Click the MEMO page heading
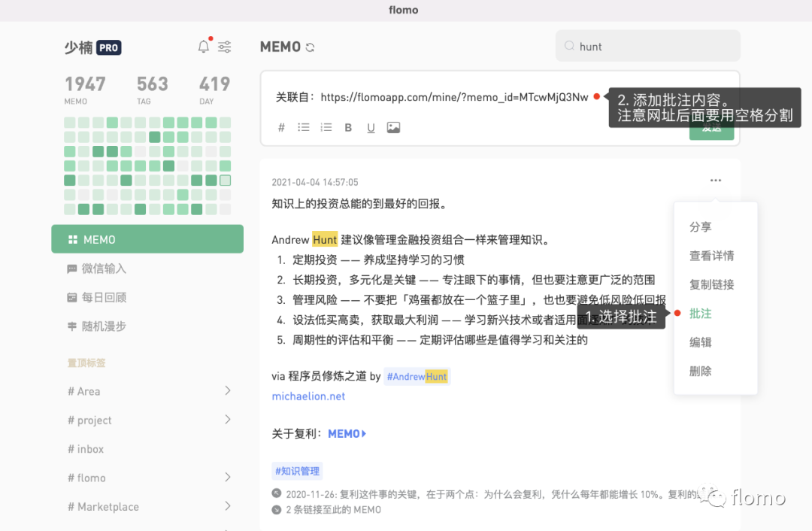Image resolution: width=812 pixels, height=531 pixels. point(280,47)
